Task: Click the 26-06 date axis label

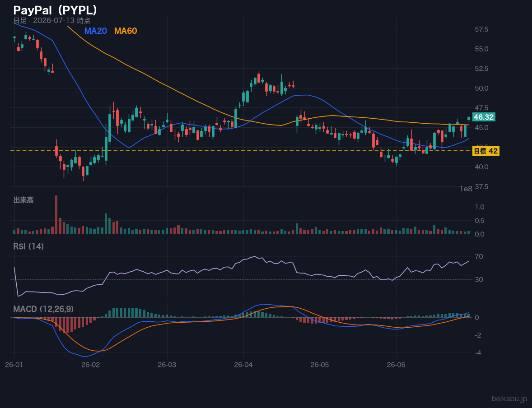Action: point(396,365)
